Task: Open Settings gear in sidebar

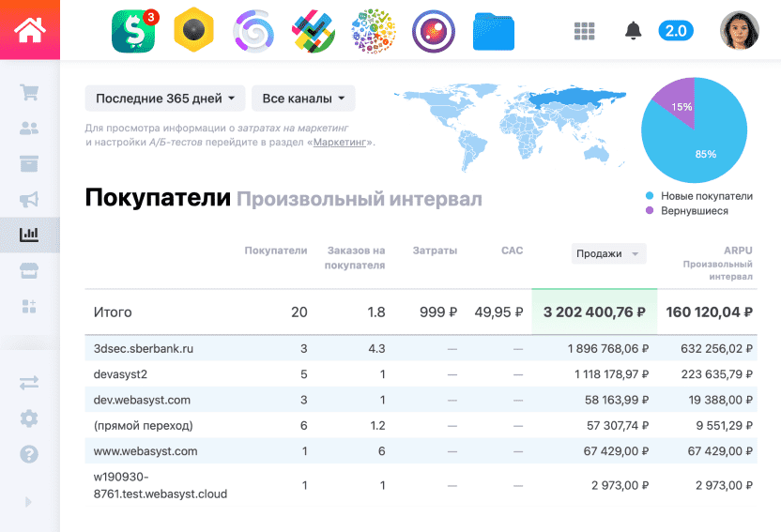Action: point(29,418)
